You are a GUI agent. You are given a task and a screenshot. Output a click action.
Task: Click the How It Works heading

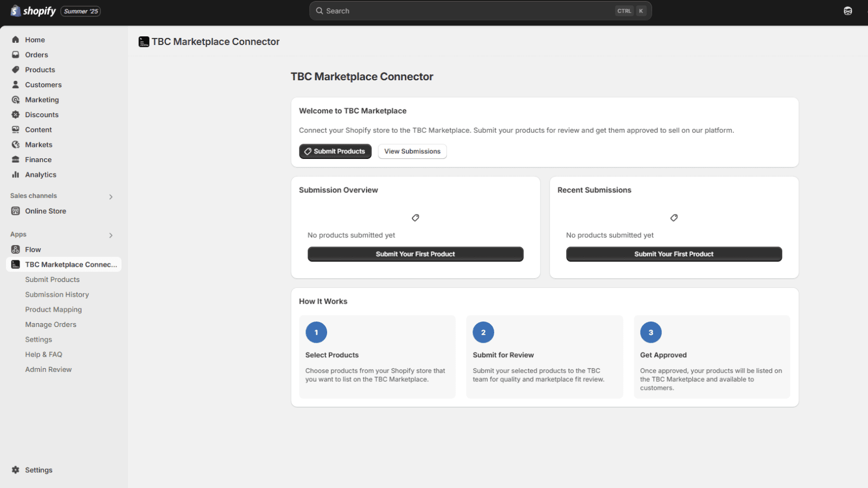pyautogui.click(x=323, y=301)
